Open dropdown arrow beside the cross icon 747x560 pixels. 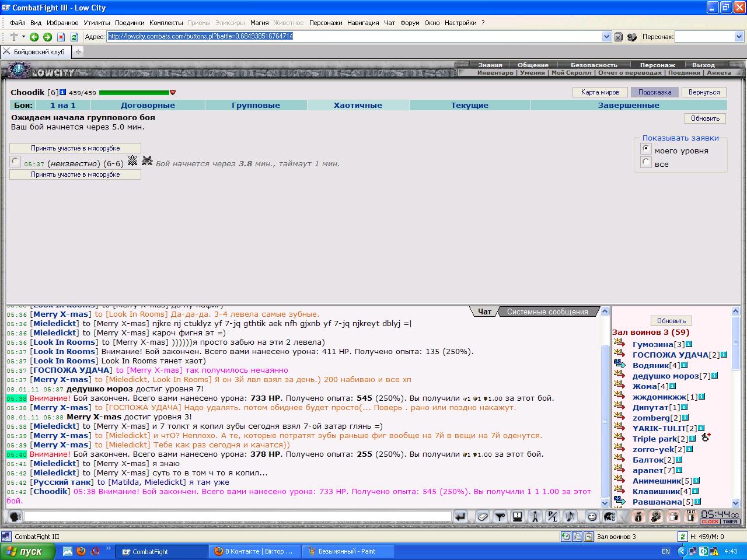23,37
